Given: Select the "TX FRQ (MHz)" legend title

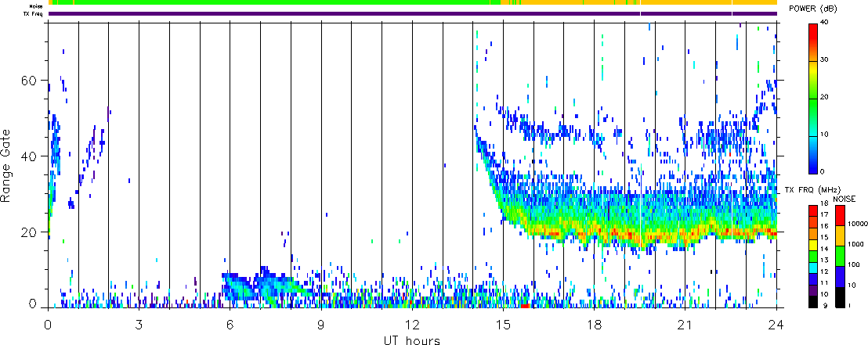Looking at the screenshot, I should coord(811,189).
